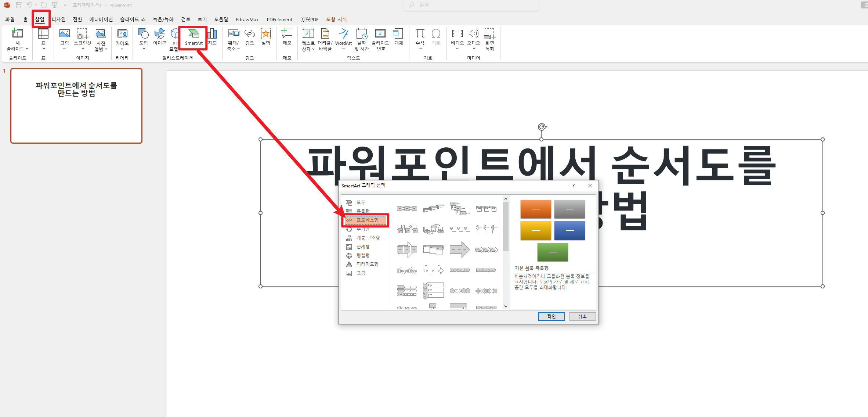This screenshot has width=868, height=417.
Task: Select 계층 구조형 category in SmartArt list
Action: point(368,238)
